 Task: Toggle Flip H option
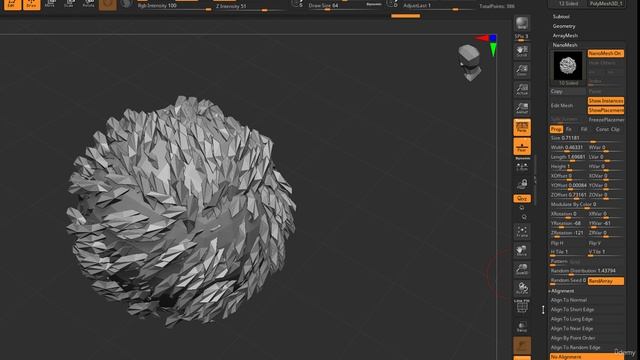[567, 243]
